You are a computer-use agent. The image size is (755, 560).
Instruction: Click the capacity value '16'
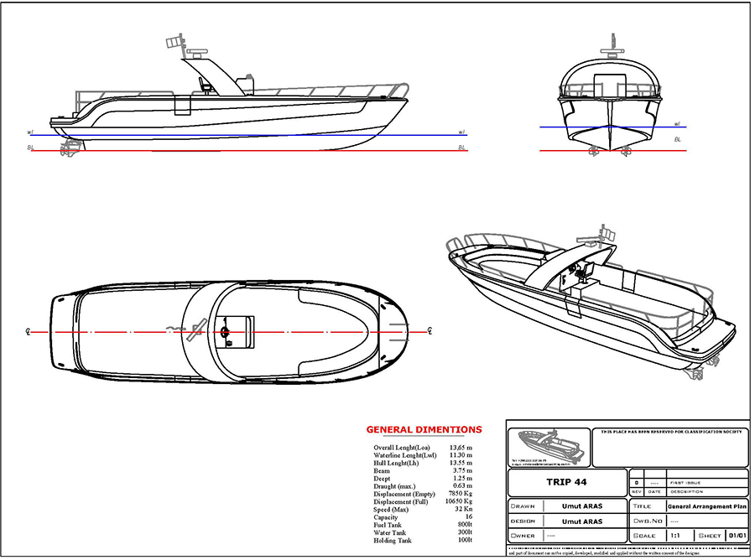coord(469,517)
